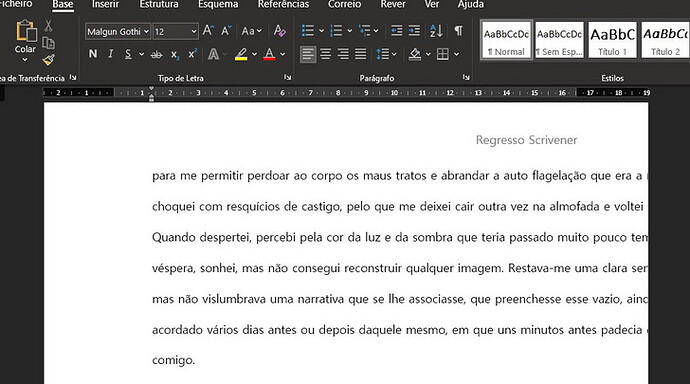This screenshot has width=690, height=384.
Task: Place cursor at the word comigo
Action: (173, 360)
